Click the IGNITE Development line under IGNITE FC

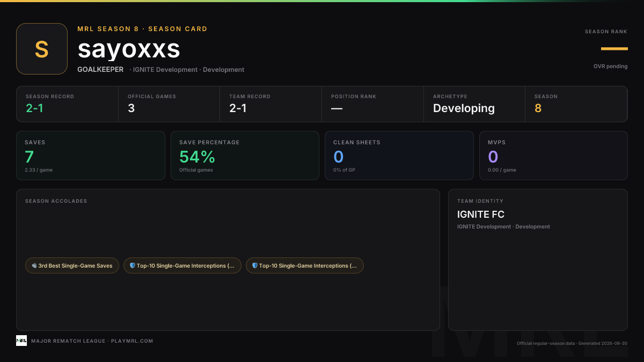[x=503, y=227]
